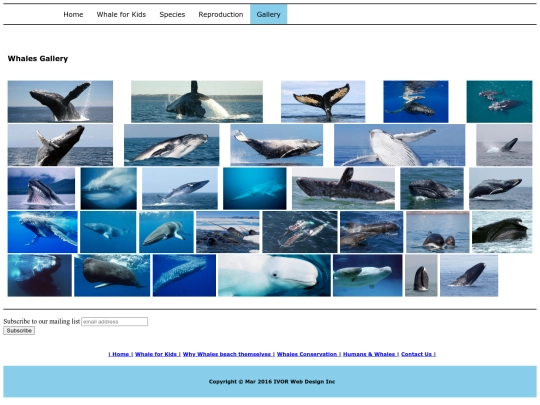Open thumbnail of narwhals among ice
This screenshot has width=540, height=405.
point(228,232)
